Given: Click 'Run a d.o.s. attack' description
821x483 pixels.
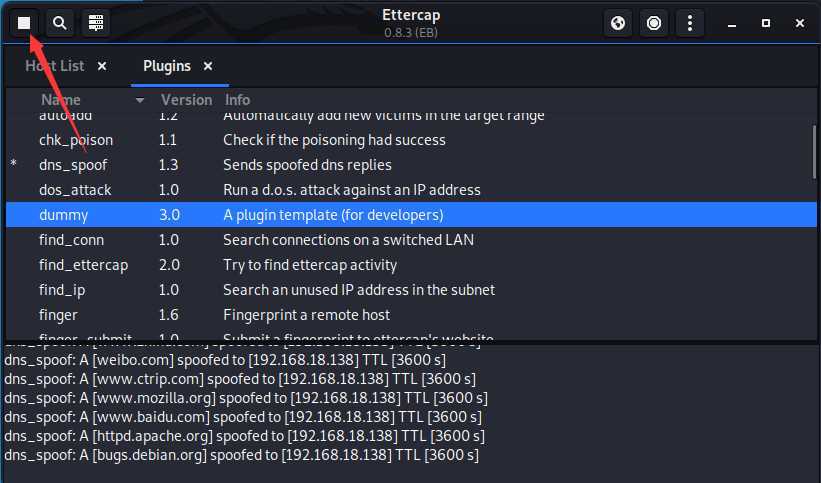Looking at the screenshot, I should [x=352, y=190].
